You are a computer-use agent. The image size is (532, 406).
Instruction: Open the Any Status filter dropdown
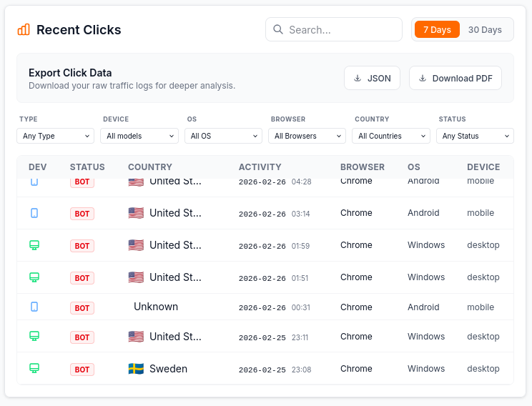476,136
